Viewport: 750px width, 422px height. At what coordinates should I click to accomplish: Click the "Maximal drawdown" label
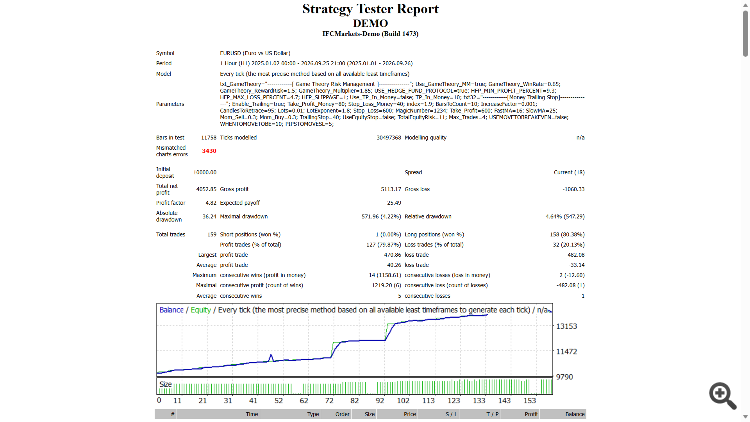point(243,217)
